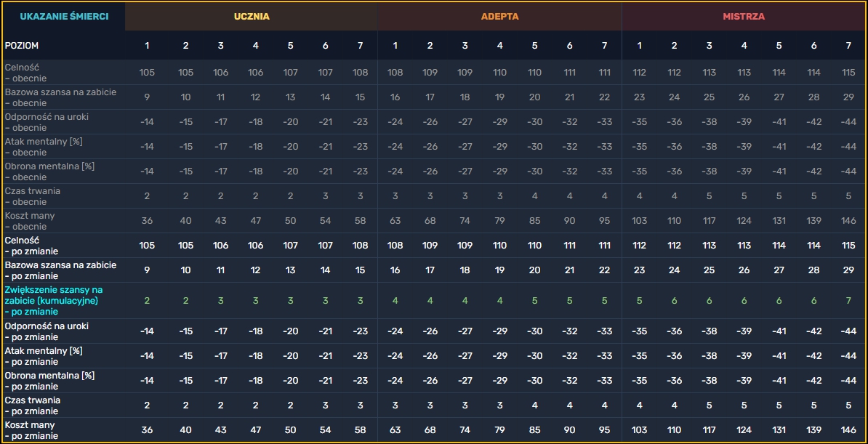Click value 19 in 'Bazowa szansa – po zmianie' row
Image resolution: width=868 pixels, height=444 pixels.
coord(500,270)
